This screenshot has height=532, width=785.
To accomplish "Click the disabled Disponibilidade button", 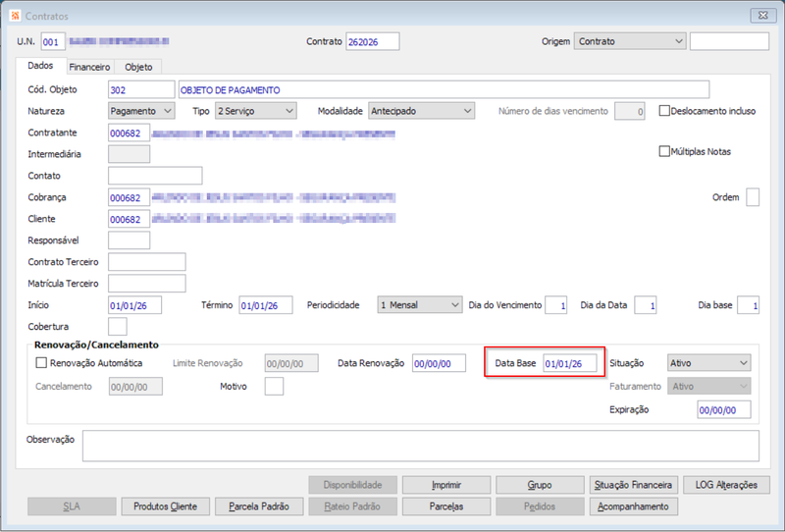I will coord(352,485).
